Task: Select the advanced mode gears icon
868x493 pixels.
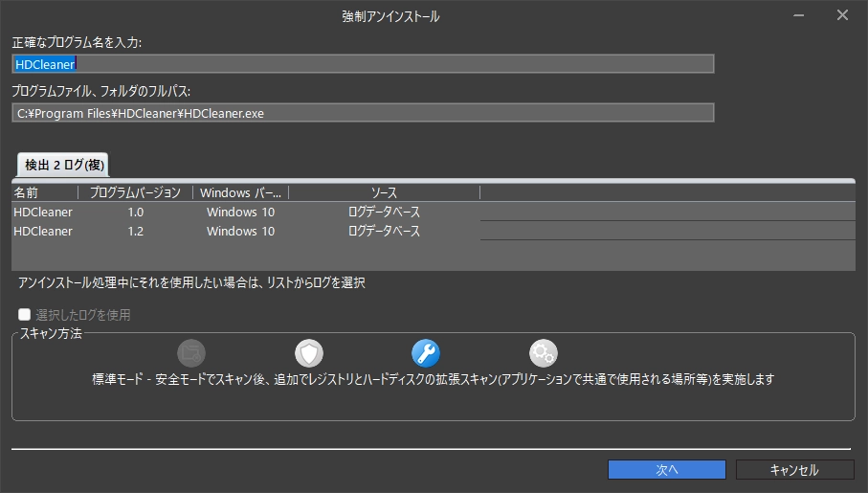Action: [x=543, y=353]
